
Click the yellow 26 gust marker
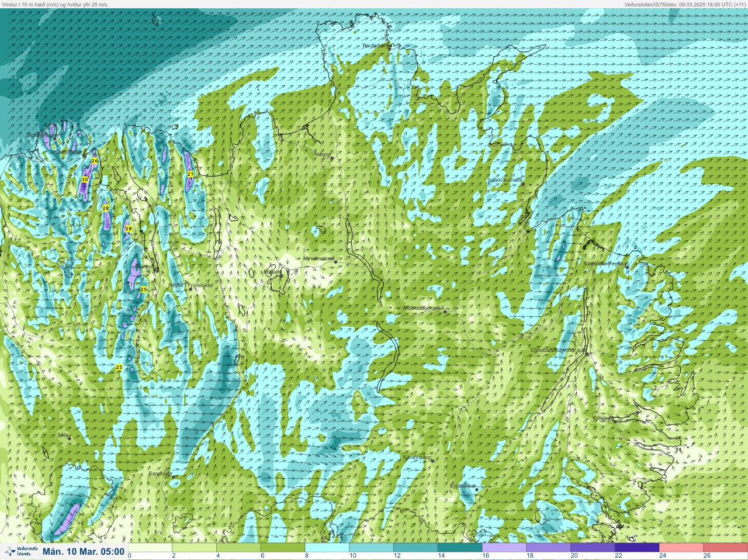[x=95, y=160]
